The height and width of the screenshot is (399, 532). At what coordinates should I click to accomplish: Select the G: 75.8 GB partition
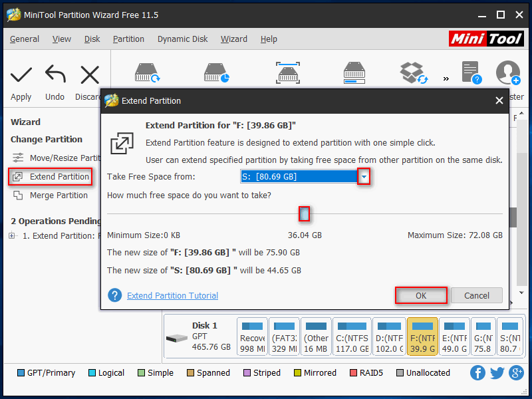483,336
